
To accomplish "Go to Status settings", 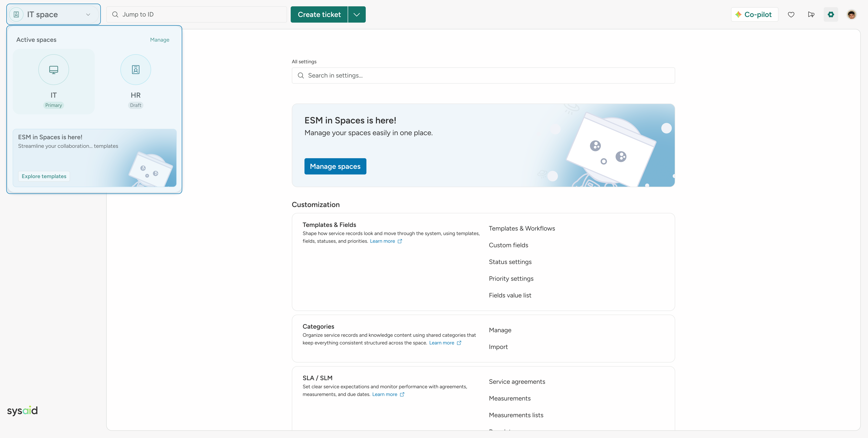I will coord(510,262).
